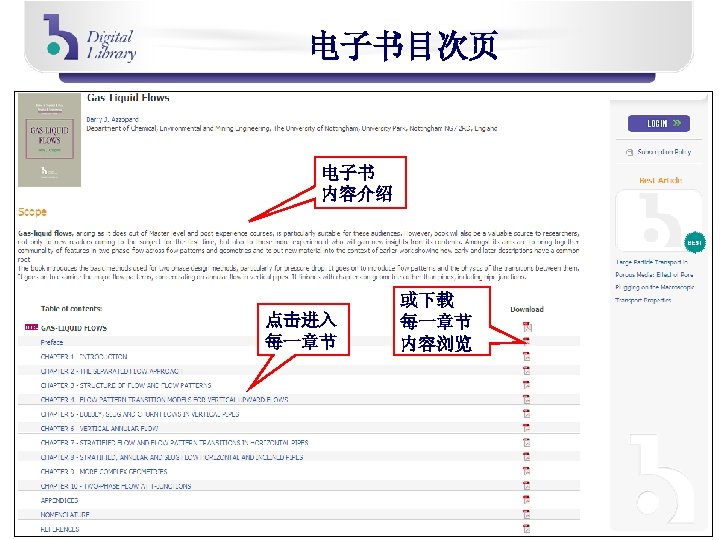Download PDF of Appendices
Viewport: 720px width, 540px height.
[527, 500]
